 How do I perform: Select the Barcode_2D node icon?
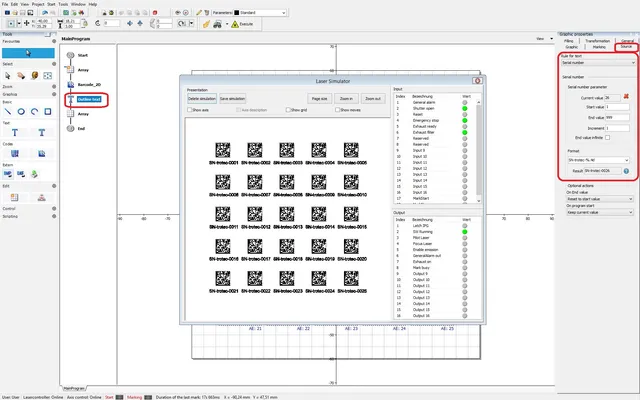(69, 85)
